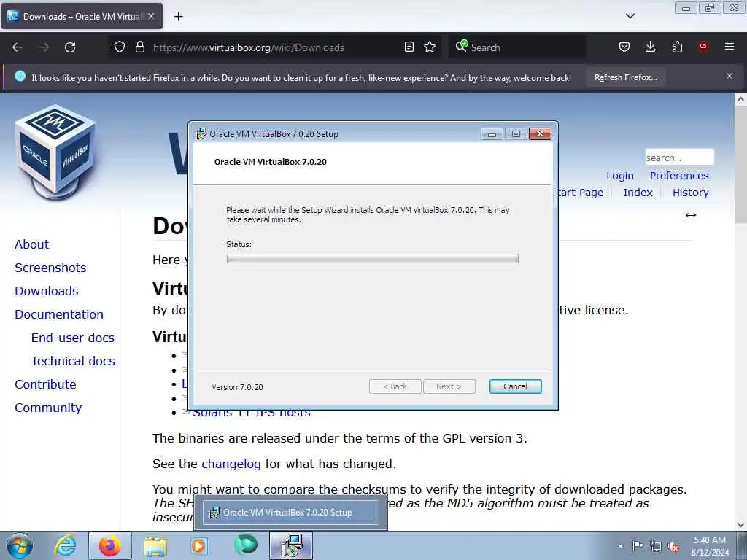Open the Preferences link
Screen dimensions: 747x560
coord(679,176)
